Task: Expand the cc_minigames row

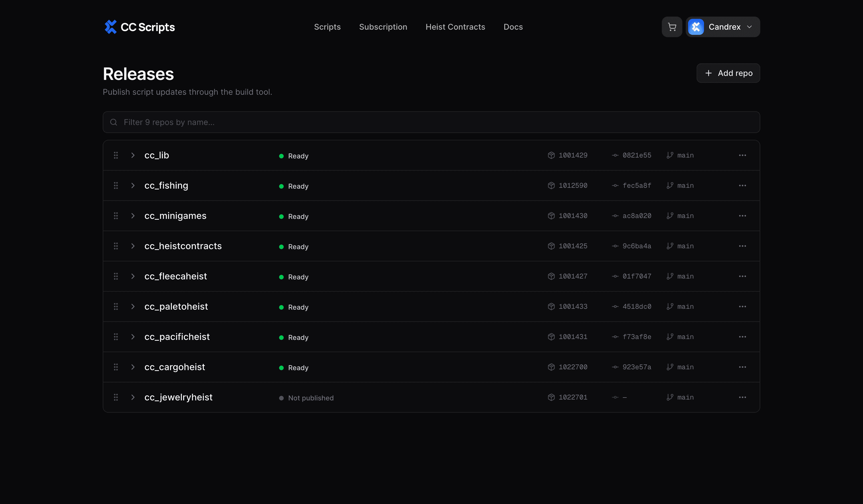Action: click(133, 216)
